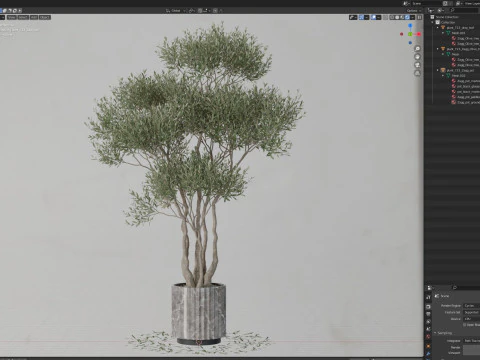Open the Device CPU dropdown

tap(471, 319)
